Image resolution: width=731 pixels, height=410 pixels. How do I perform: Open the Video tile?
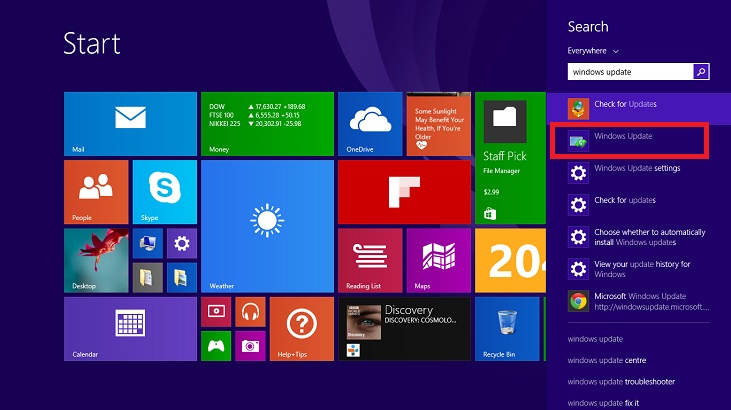pyautogui.click(x=217, y=311)
